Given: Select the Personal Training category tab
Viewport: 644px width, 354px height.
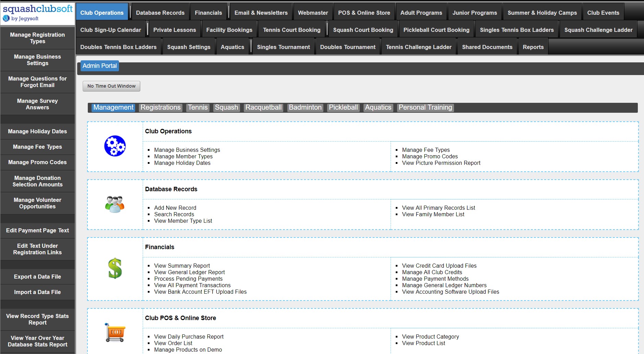Looking at the screenshot, I should tap(425, 108).
